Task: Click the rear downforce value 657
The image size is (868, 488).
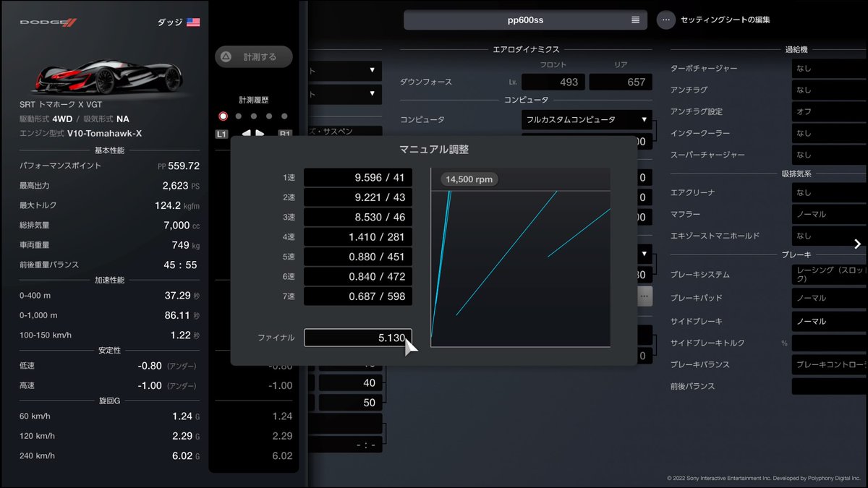Action: pos(621,82)
